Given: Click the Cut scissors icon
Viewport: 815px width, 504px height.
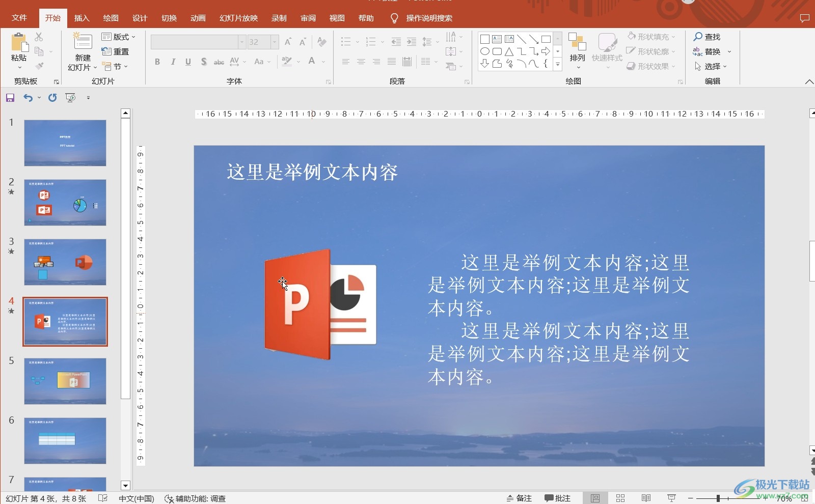Looking at the screenshot, I should click(39, 37).
